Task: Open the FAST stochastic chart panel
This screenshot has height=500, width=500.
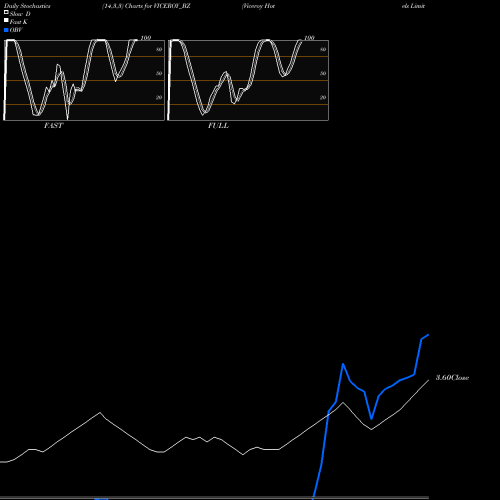Action: [x=84, y=80]
